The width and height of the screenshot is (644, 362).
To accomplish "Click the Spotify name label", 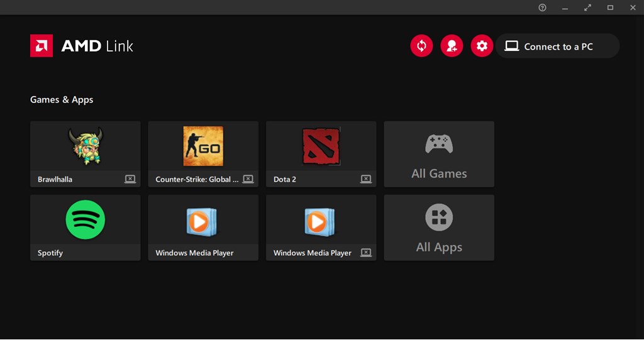I will pyautogui.click(x=50, y=253).
